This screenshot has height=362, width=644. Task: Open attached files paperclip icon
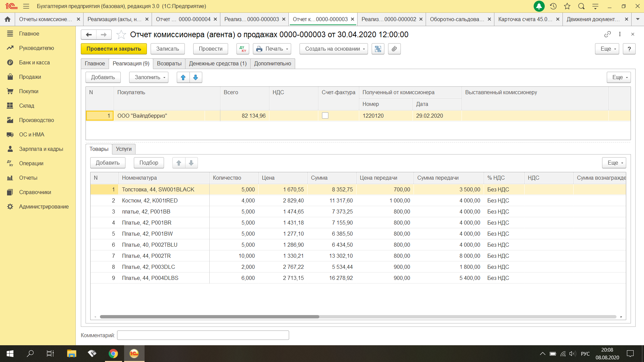[394, 49]
